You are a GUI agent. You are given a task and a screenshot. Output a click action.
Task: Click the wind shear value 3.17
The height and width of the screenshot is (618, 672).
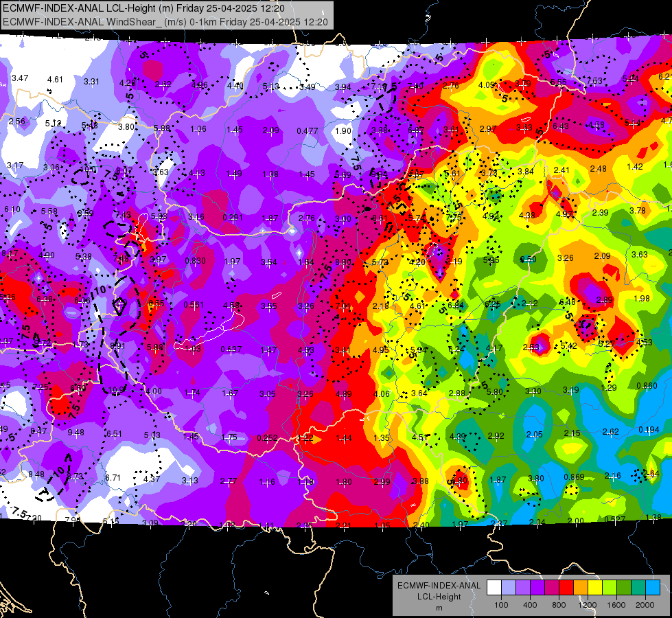coord(15,165)
